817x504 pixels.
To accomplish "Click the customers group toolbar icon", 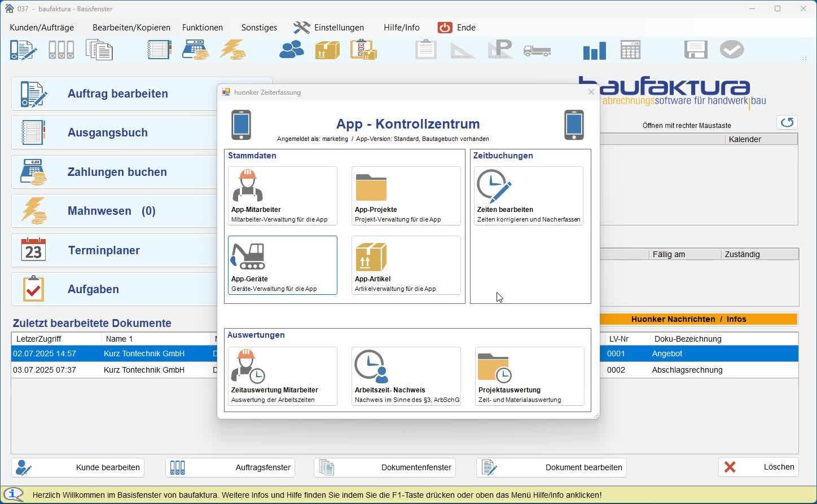I will [x=292, y=50].
